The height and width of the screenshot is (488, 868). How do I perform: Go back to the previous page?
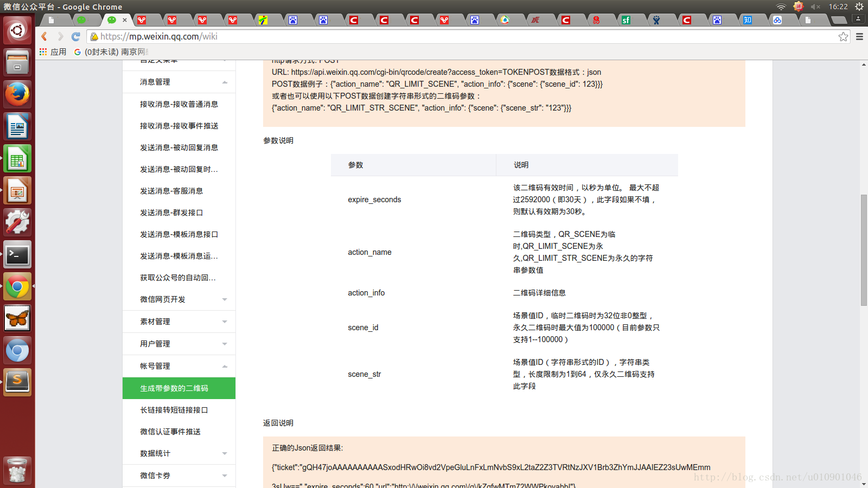44,36
